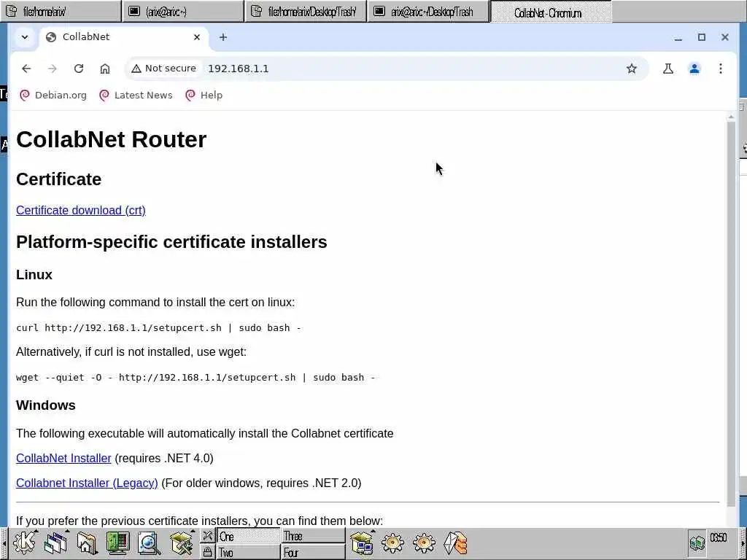
Task: Open Help bookmark
Action: [204, 96]
